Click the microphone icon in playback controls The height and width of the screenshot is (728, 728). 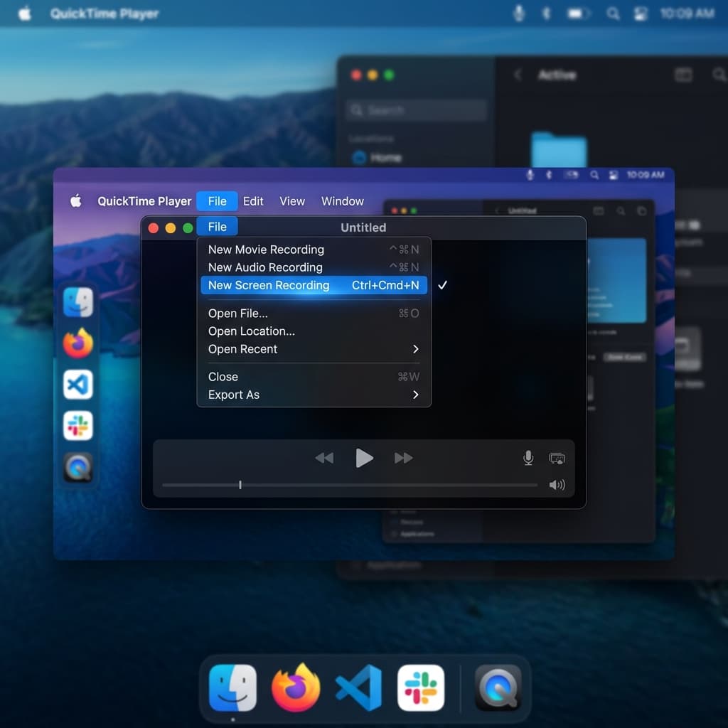[528, 458]
